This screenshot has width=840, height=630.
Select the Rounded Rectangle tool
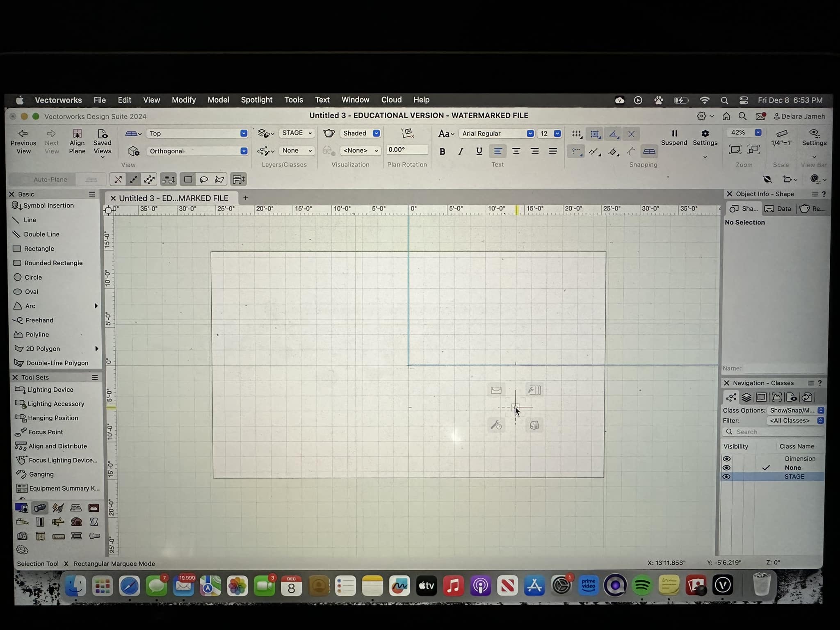tap(48, 263)
